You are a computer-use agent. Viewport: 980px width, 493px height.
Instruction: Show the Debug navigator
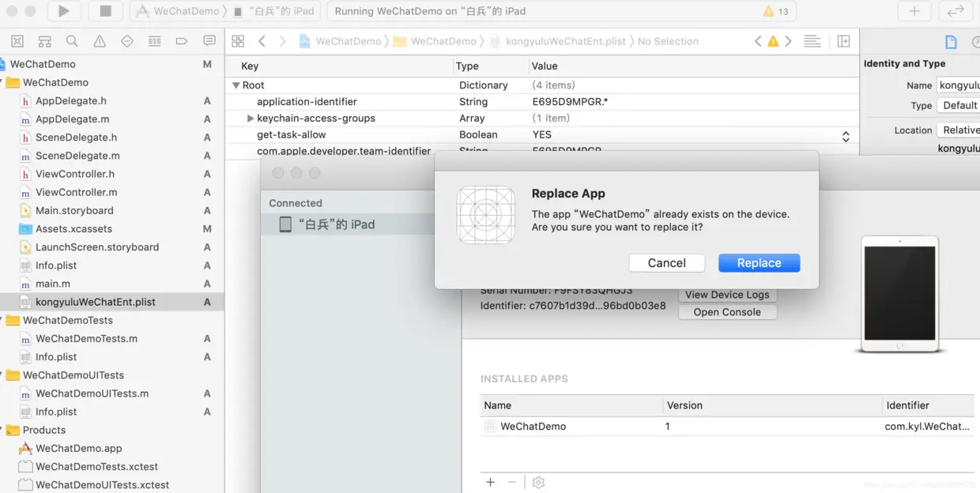(154, 41)
